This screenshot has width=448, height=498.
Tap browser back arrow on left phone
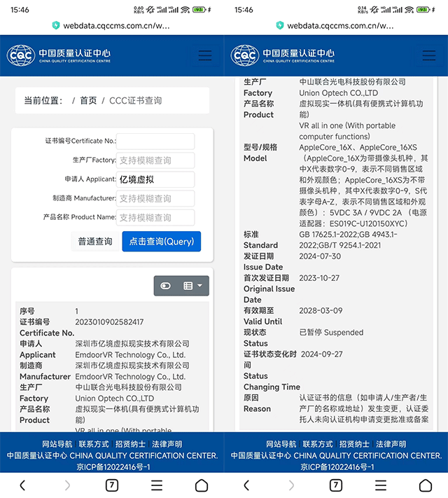22,485
